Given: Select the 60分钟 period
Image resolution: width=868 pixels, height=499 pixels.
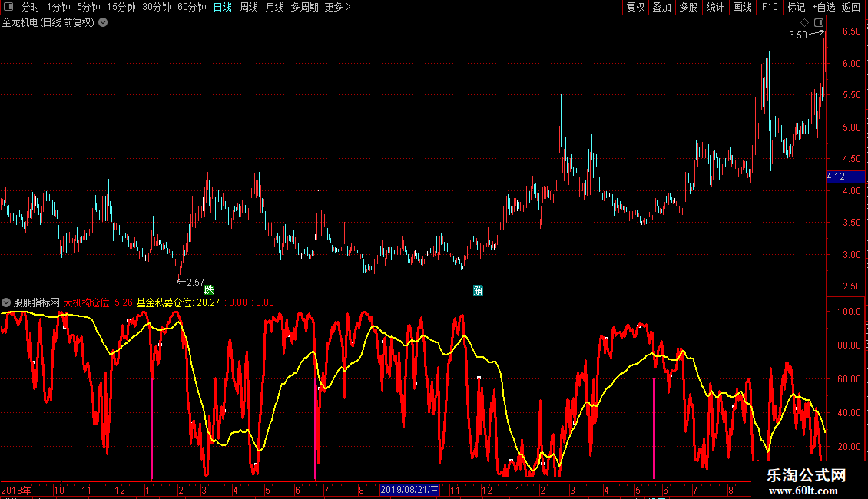Looking at the screenshot, I should (192, 7).
